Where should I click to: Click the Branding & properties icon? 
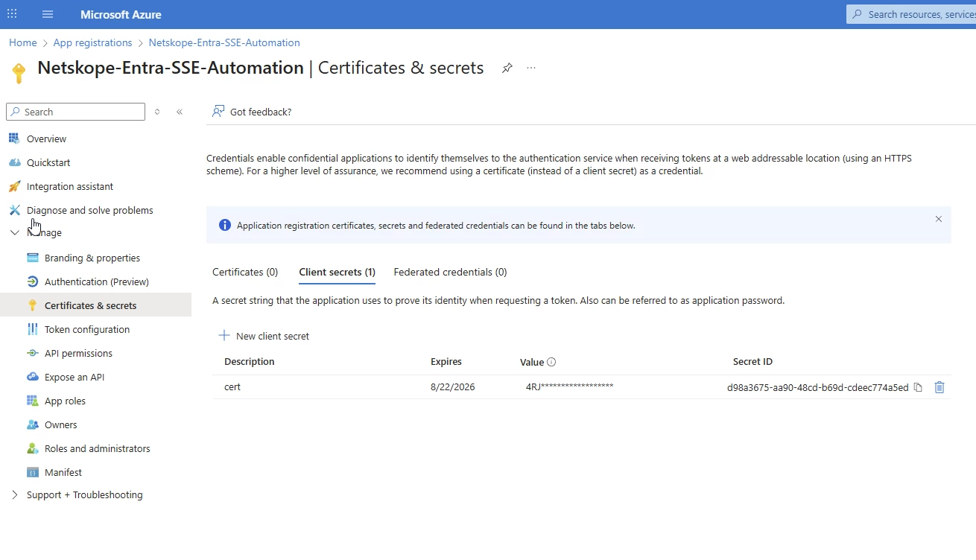32,258
